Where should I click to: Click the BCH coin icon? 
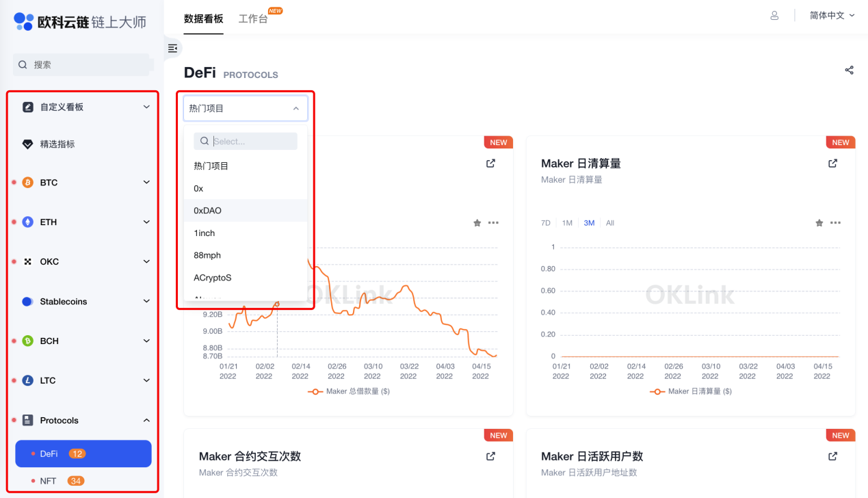coord(27,341)
